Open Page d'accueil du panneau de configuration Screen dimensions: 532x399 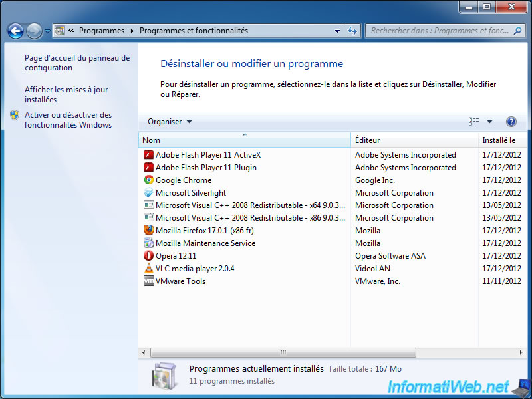77,63
